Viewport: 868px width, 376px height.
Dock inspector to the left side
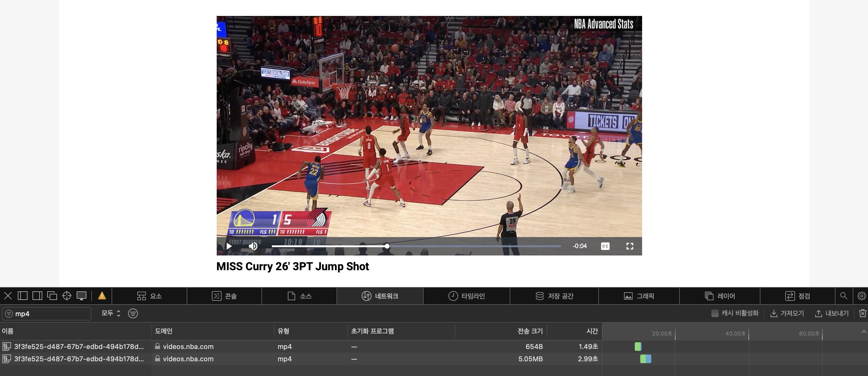(23, 296)
